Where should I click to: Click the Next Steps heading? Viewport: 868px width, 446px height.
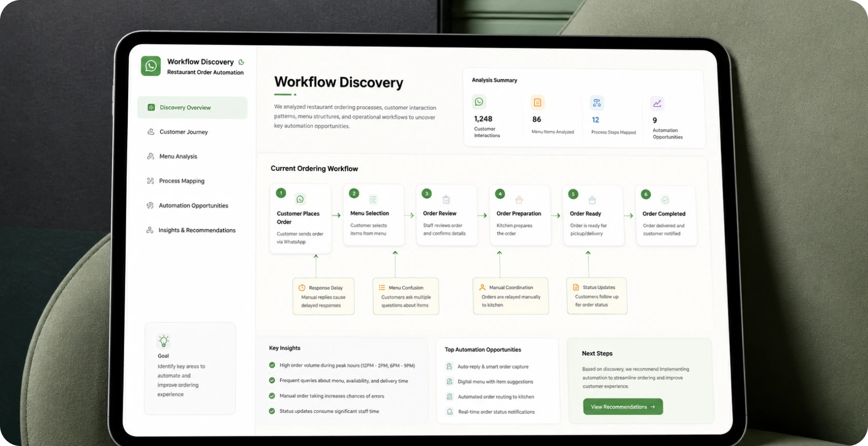[597, 354]
